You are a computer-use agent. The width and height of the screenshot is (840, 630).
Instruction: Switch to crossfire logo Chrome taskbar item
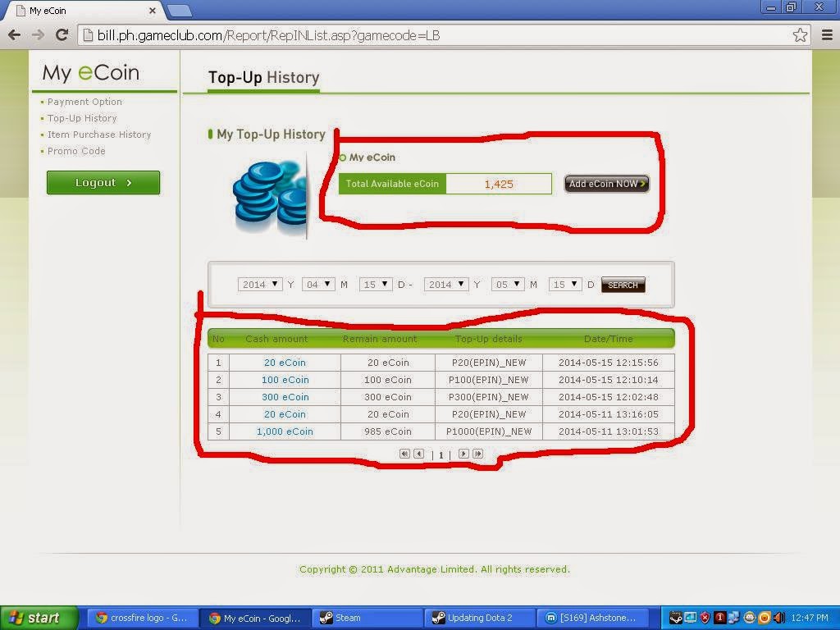click(x=141, y=618)
